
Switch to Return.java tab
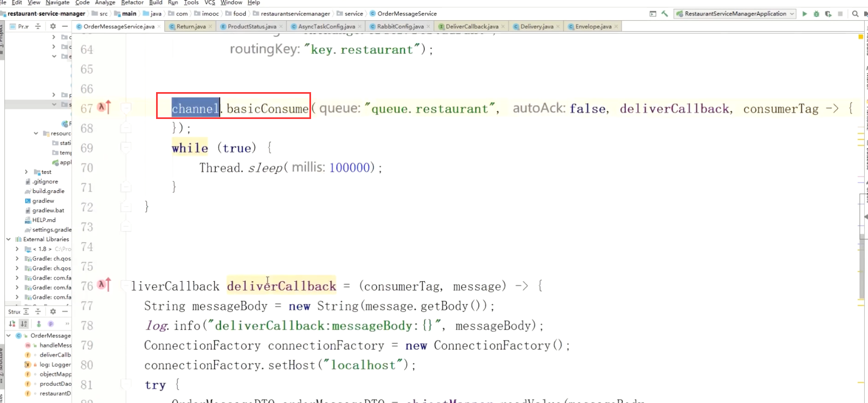(x=191, y=26)
